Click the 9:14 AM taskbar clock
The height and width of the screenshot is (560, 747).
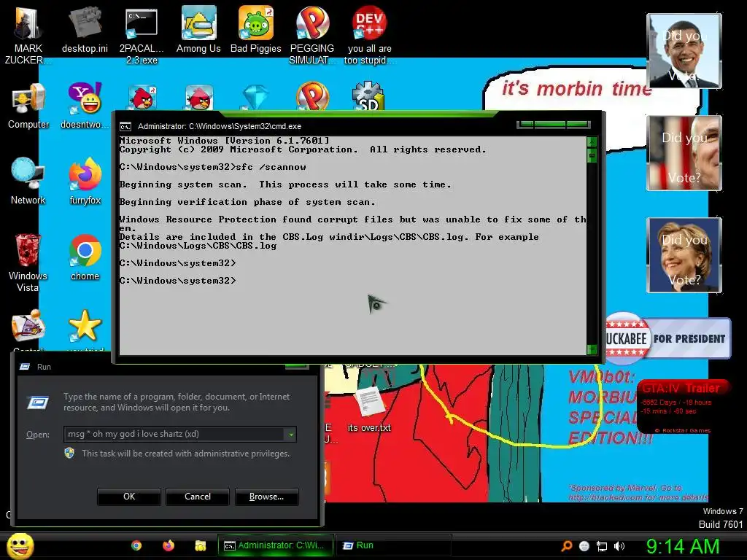pos(682,546)
